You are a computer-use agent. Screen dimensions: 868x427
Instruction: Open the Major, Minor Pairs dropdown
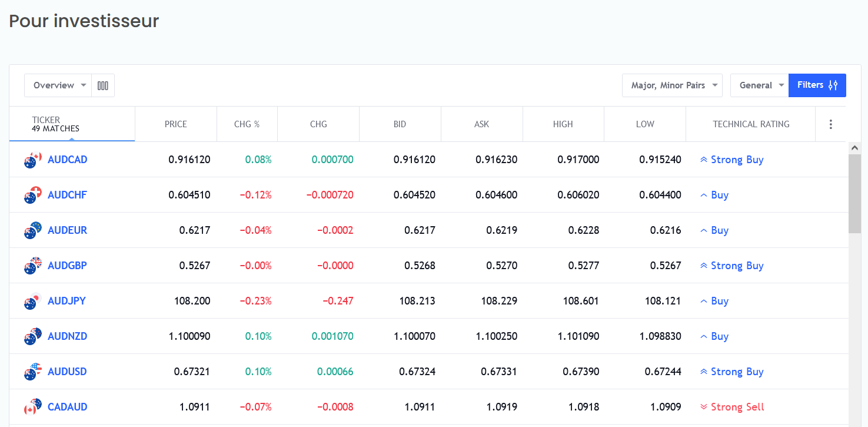point(672,85)
